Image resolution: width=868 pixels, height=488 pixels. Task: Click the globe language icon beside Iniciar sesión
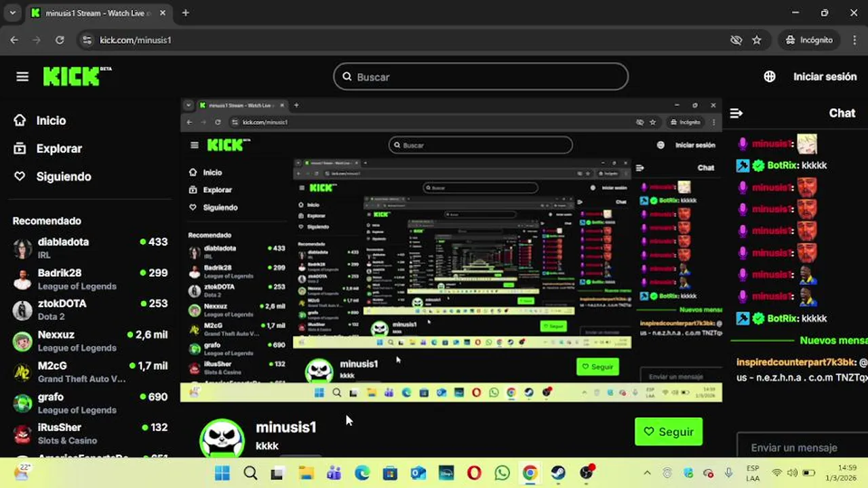770,77
